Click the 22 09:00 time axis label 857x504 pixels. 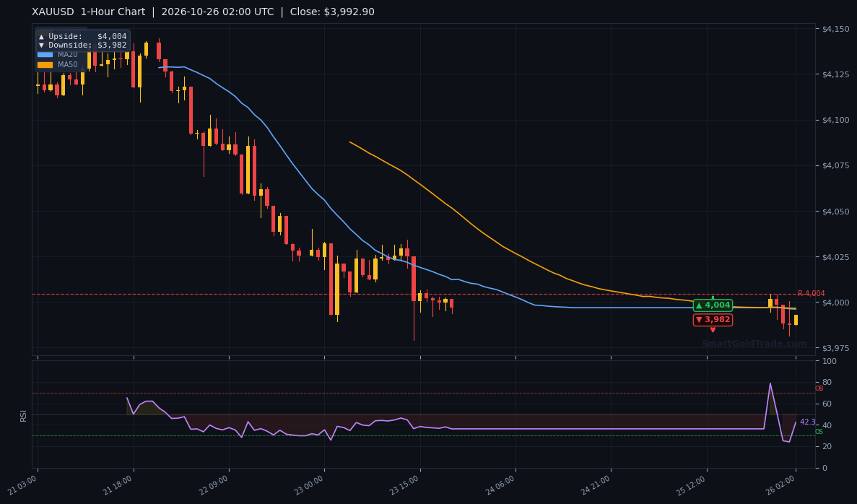click(x=214, y=485)
